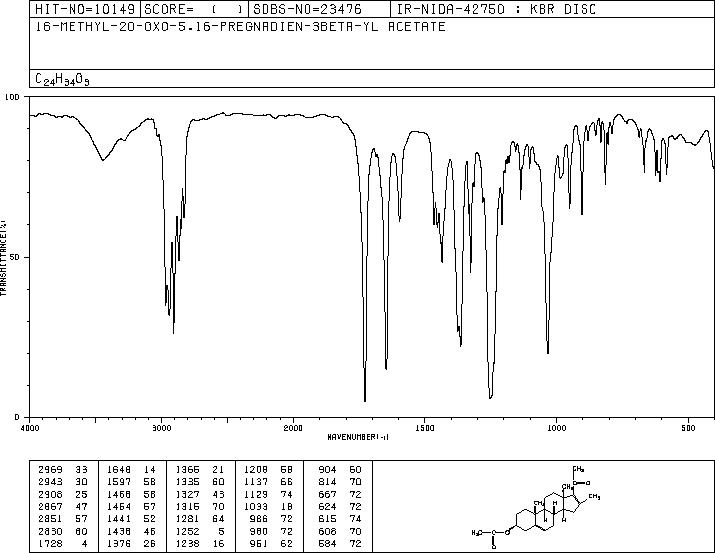Click the 1441 peak entry in the table
715x553 pixels.
131,519
